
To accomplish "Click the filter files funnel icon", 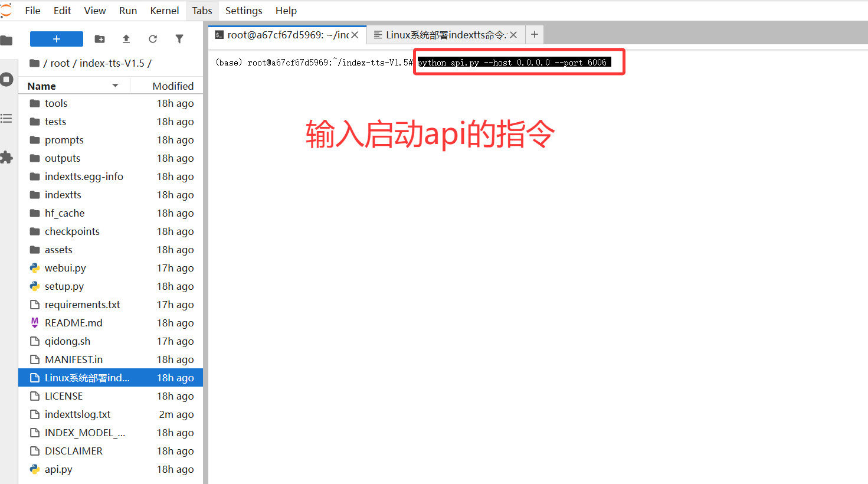I will point(179,39).
